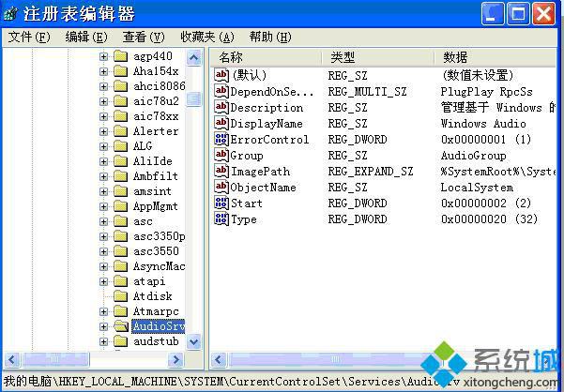Select the aic78u2 folder icon
The image size is (564, 392).
tap(120, 101)
